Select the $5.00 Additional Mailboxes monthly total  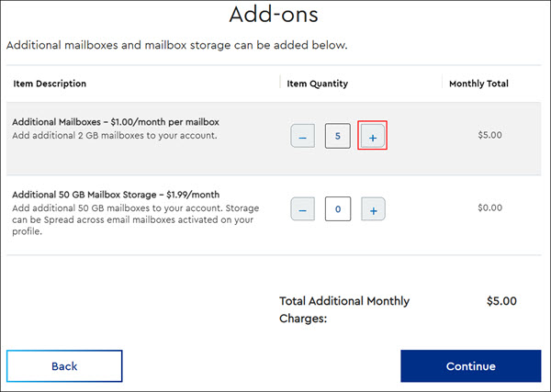tap(489, 135)
